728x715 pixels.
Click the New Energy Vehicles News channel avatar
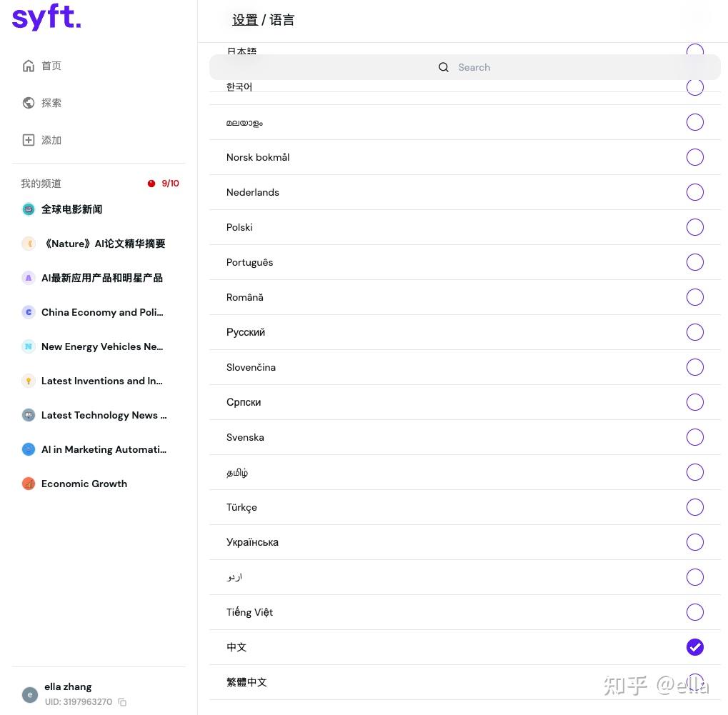point(29,346)
